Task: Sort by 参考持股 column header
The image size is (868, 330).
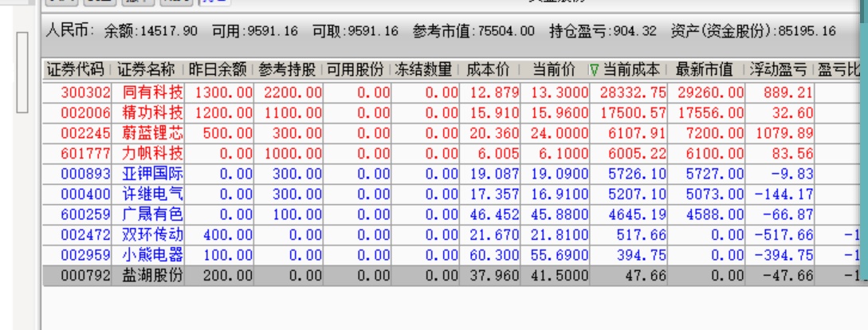Action: pos(287,70)
